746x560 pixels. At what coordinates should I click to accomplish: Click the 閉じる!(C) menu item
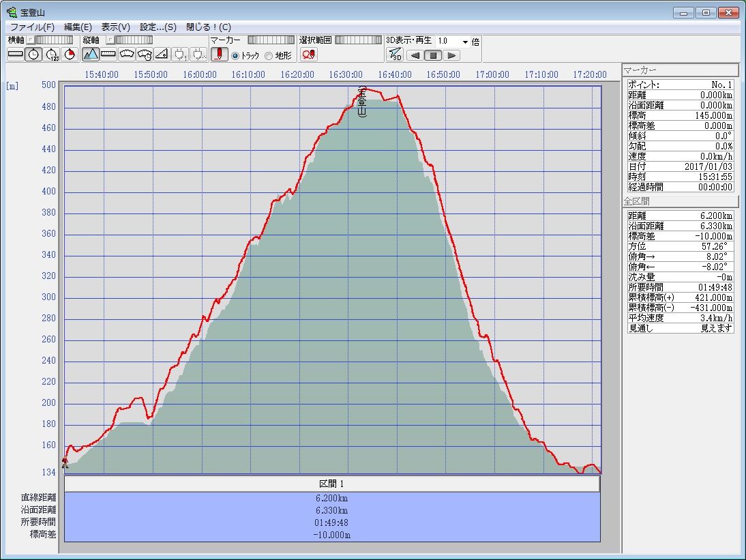pyautogui.click(x=209, y=27)
